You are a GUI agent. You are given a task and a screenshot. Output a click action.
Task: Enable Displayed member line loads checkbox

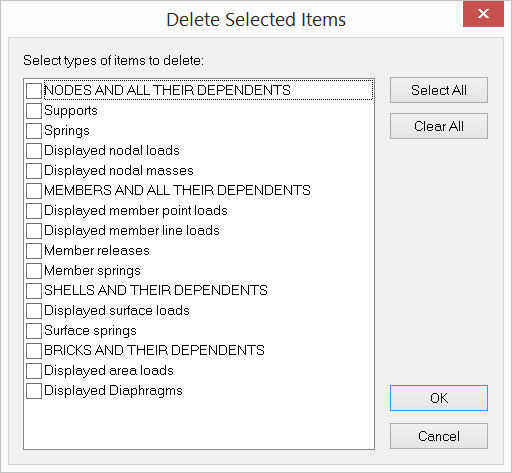click(34, 231)
